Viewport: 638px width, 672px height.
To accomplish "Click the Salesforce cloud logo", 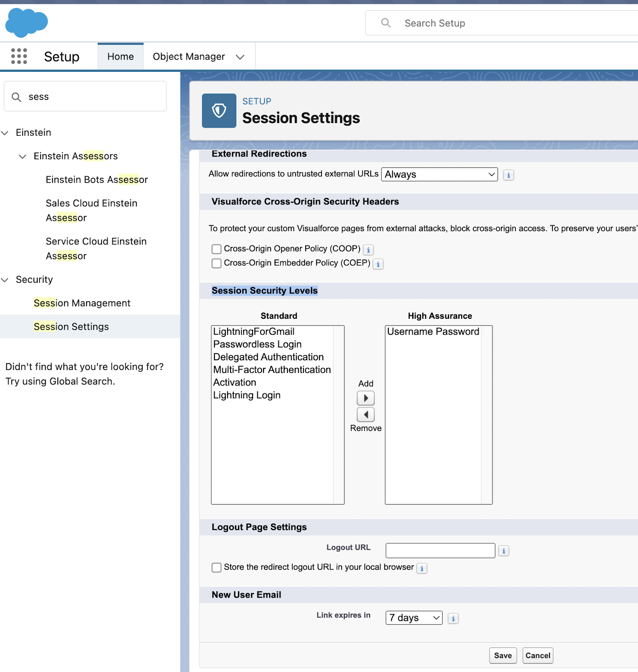I will tap(26, 22).
